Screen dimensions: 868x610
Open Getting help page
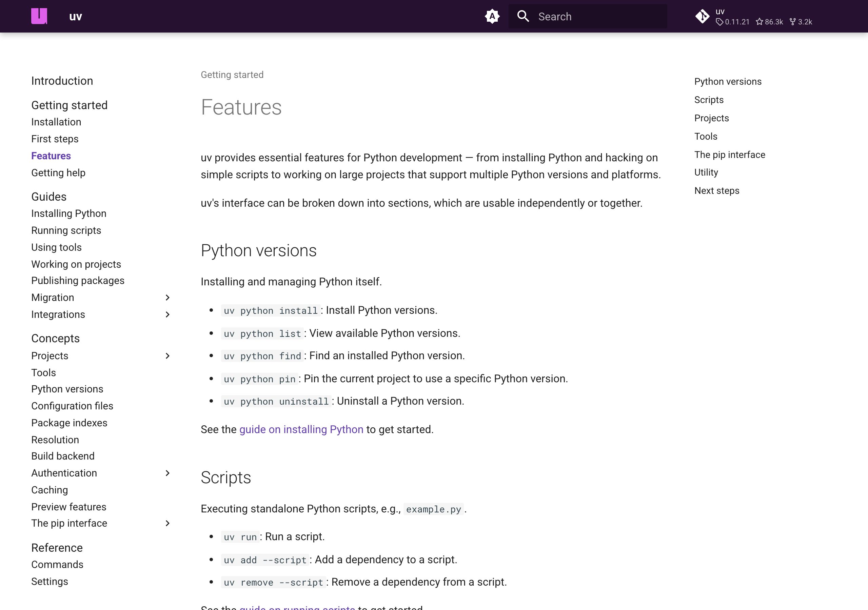[x=58, y=173]
